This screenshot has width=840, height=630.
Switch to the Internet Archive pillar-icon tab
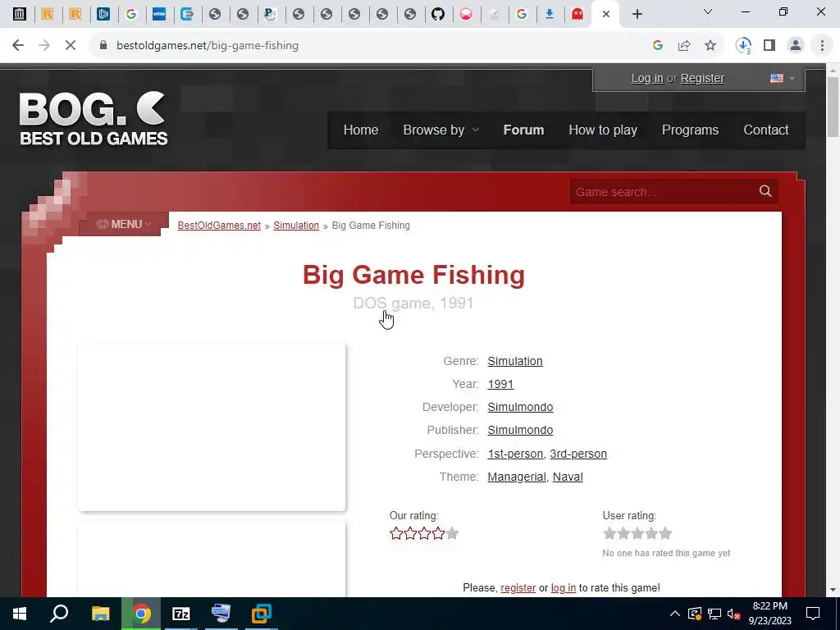(x=20, y=14)
